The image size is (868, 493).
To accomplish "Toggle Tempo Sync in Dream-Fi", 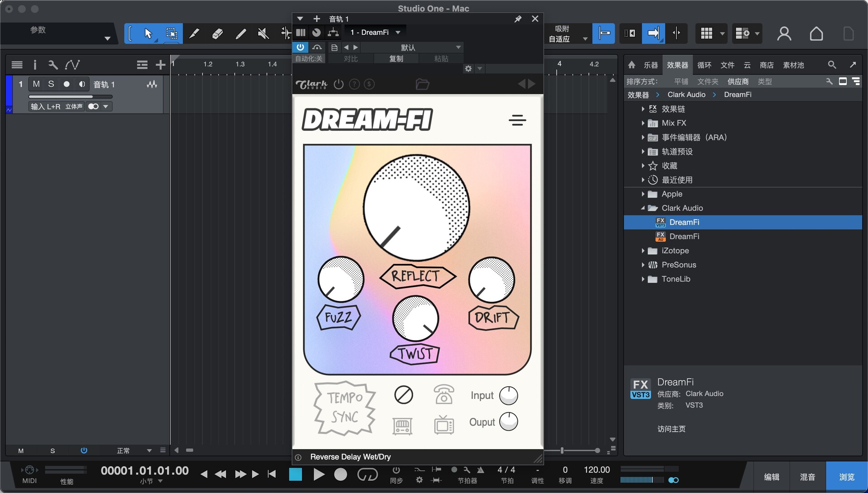I will click(x=345, y=408).
